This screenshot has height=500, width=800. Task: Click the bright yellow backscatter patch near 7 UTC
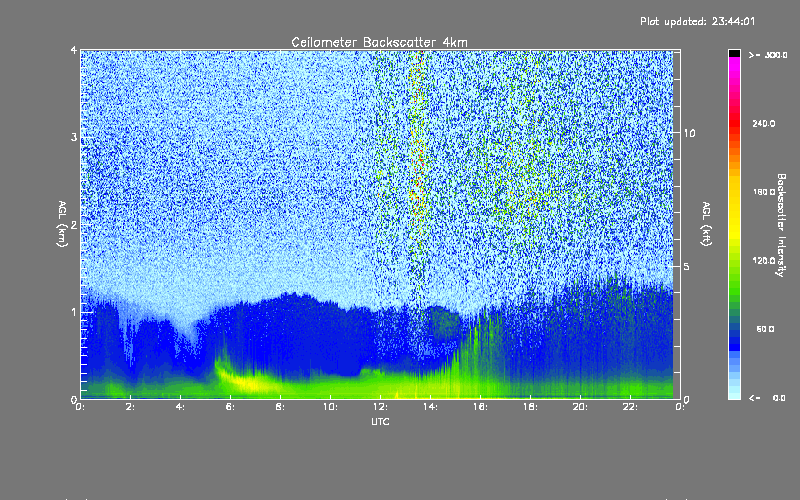pos(250,381)
